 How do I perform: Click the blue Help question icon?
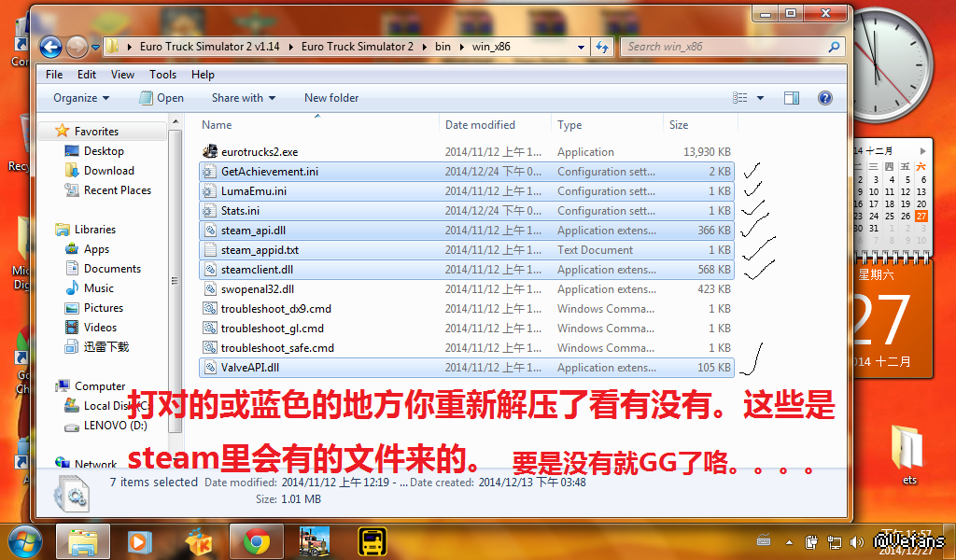(x=825, y=97)
